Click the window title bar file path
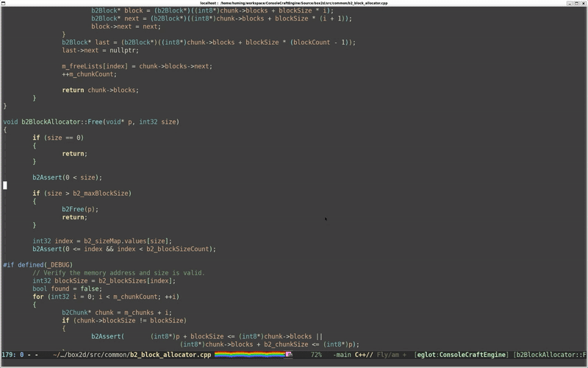The image size is (588, 368). (x=293, y=3)
